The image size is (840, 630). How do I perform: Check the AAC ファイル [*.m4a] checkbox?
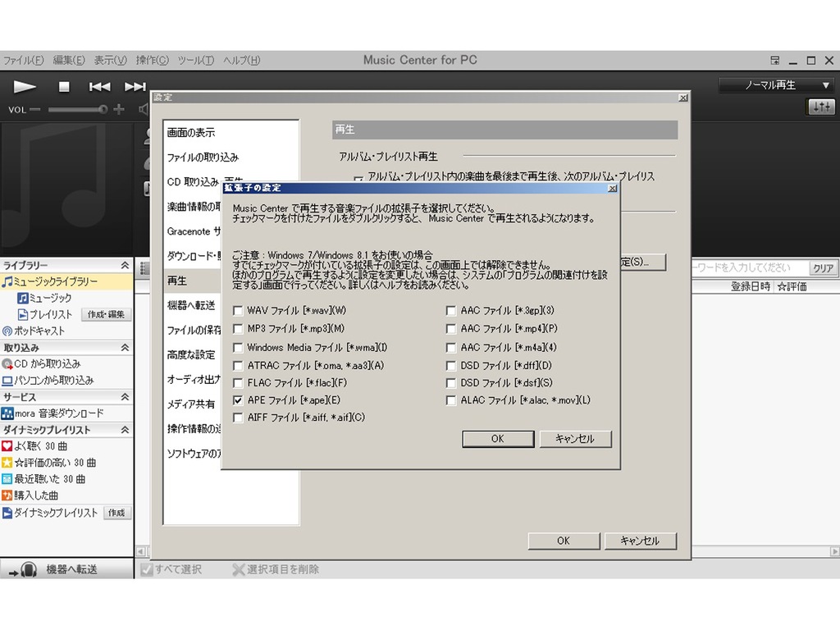(451, 348)
